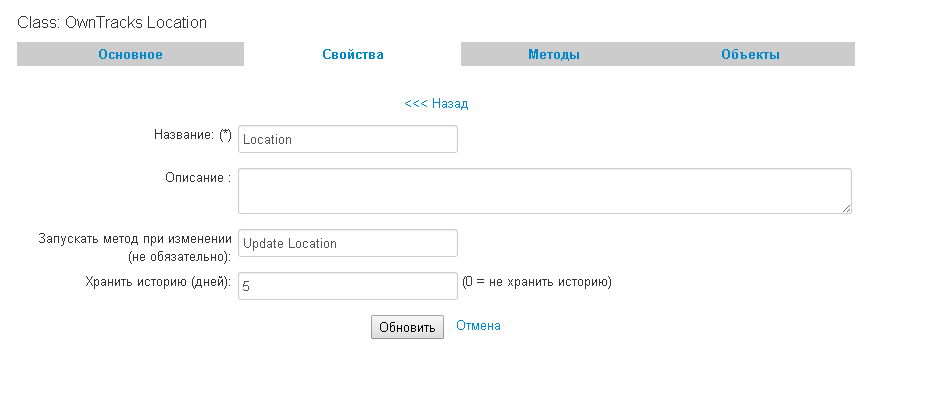Switch to the Основное tab
This screenshot has width=943, height=411.
(x=130, y=55)
